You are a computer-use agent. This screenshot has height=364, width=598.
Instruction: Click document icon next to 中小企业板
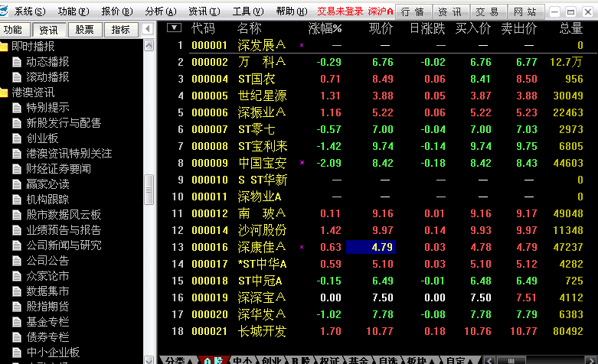17,353
